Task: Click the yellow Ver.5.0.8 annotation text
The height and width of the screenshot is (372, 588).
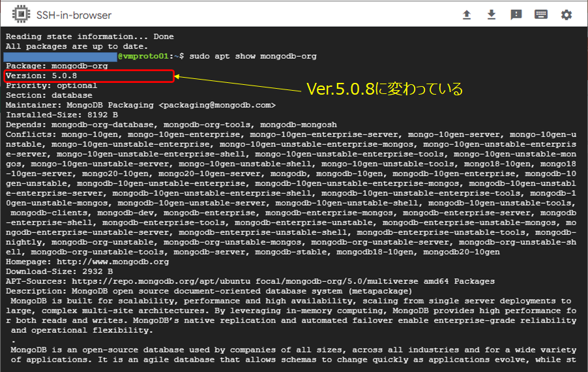Action: pyautogui.click(x=385, y=89)
